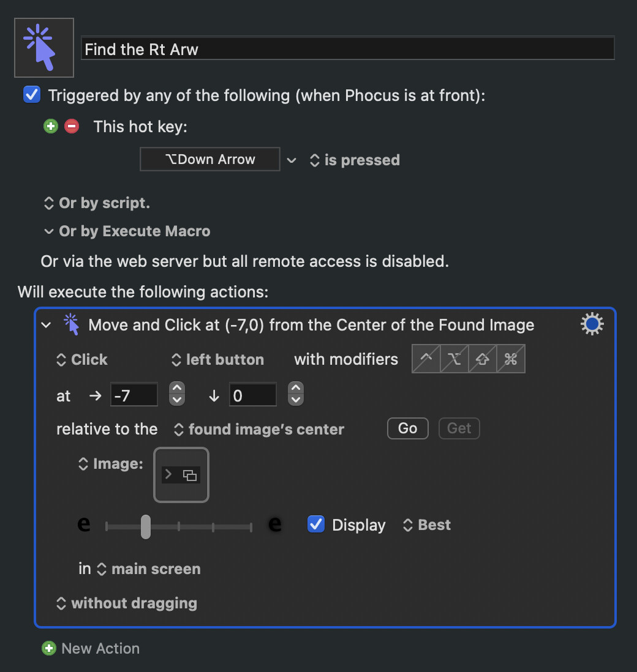Click the Go button
The image size is (637, 672).
407,428
